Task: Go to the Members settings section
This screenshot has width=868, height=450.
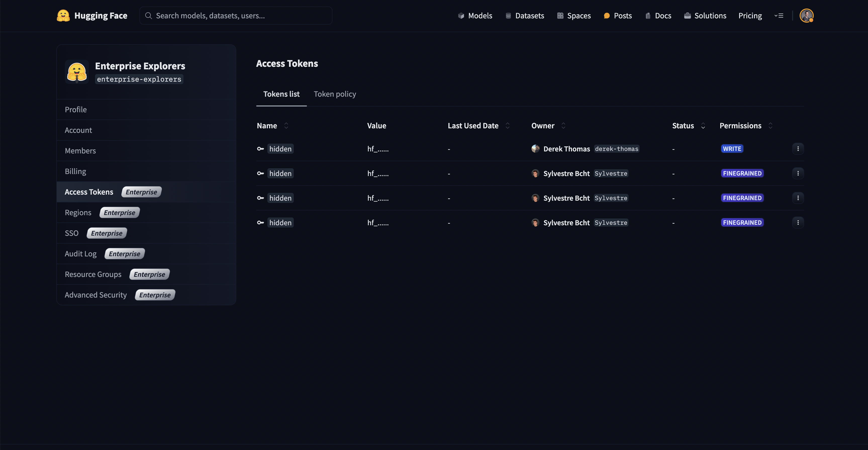Action: (80, 151)
